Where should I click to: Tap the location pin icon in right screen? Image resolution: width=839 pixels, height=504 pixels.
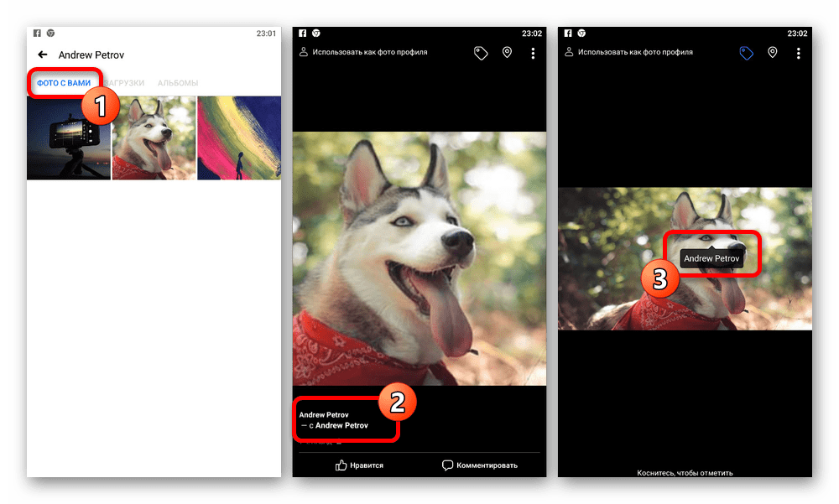(x=772, y=53)
